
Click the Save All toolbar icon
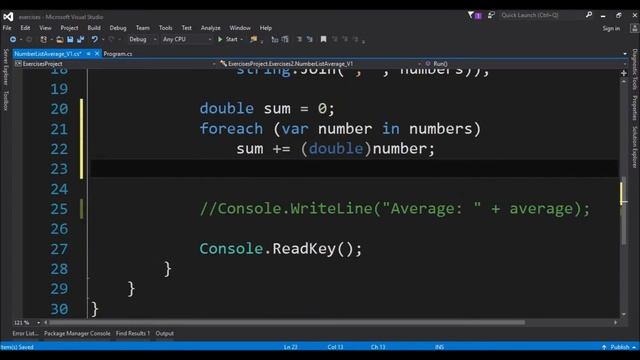(80, 39)
